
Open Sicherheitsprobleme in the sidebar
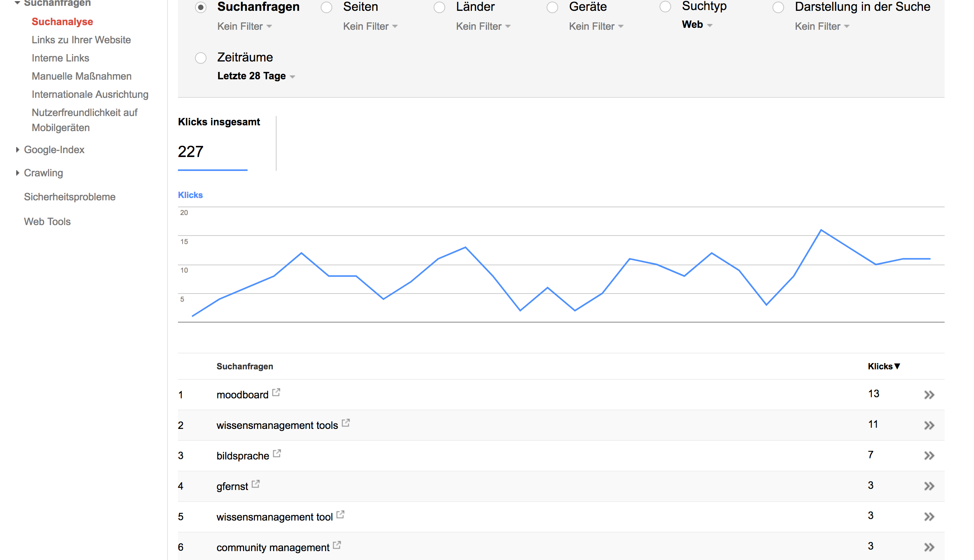click(70, 197)
